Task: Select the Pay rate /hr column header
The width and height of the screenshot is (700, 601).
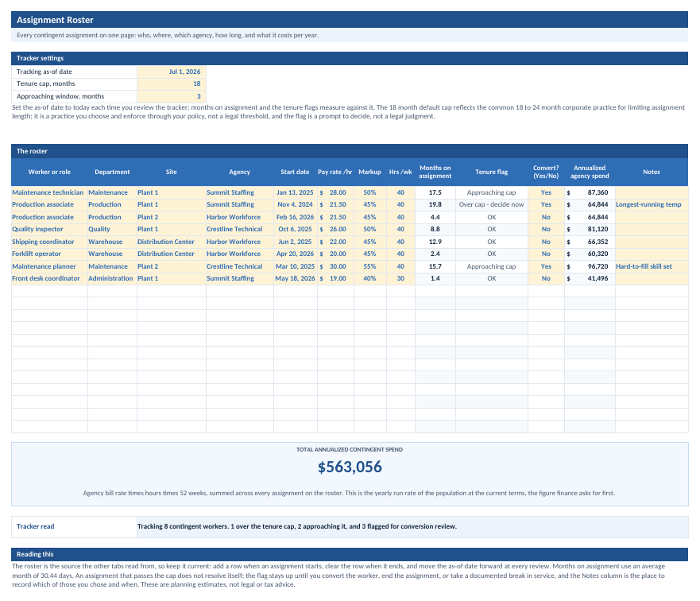Action: click(x=335, y=172)
